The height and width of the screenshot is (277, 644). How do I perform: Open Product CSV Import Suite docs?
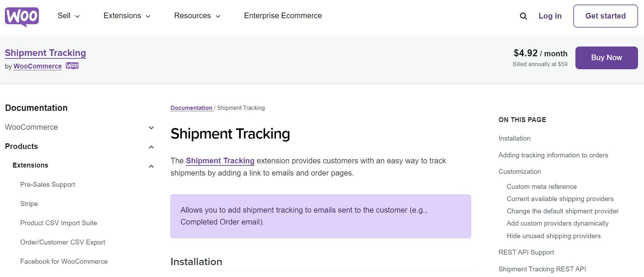pos(58,223)
